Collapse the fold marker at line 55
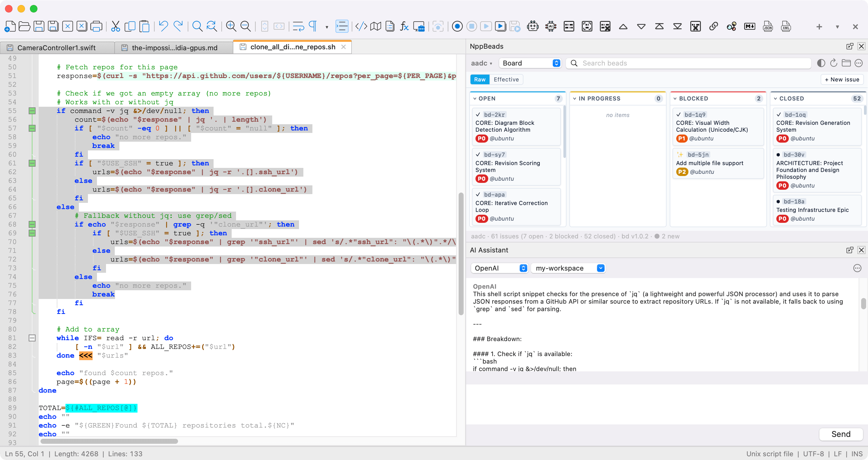 click(x=32, y=111)
